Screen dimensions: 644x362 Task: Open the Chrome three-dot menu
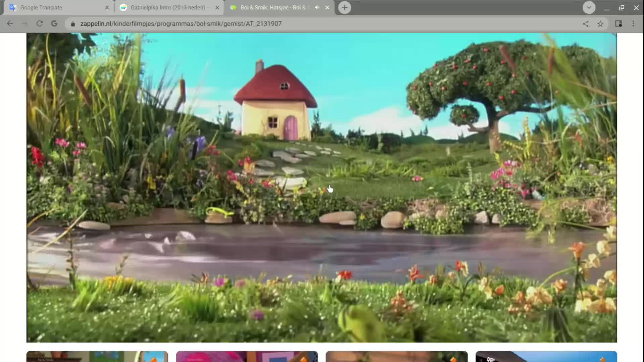coord(633,23)
